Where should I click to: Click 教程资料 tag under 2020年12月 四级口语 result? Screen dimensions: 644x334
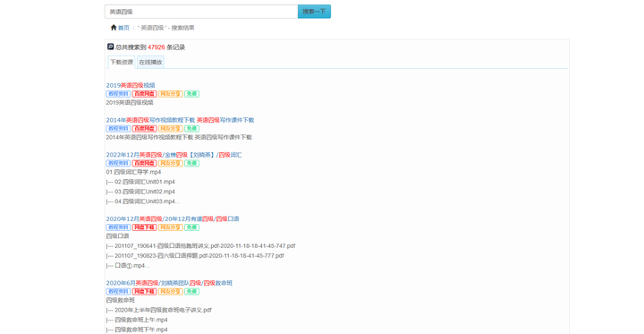coord(118,227)
